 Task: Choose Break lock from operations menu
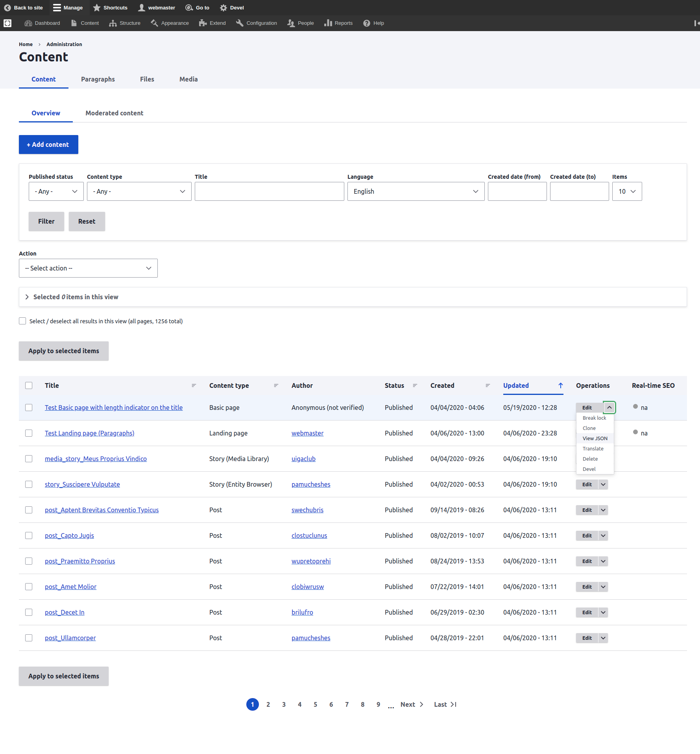click(x=595, y=418)
